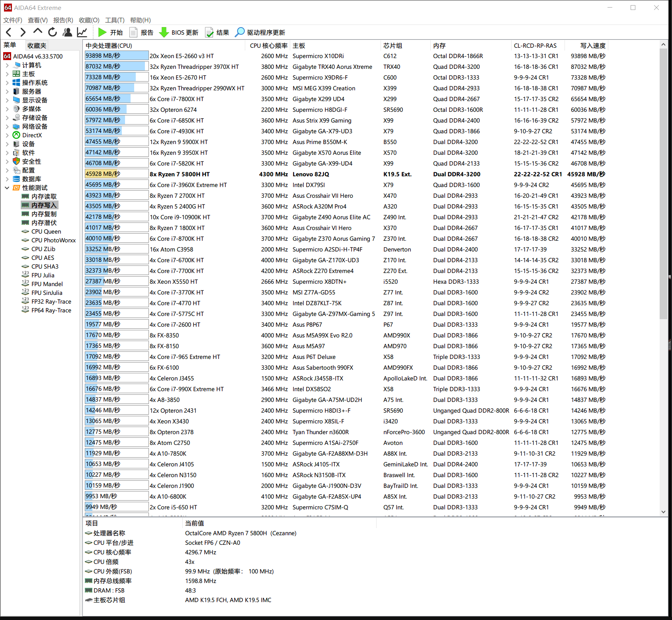Image resolution: width=672 pixels, height=620 pixels.
Task: Sort by 芯片组 chipset column header
Action: (406, 45)
